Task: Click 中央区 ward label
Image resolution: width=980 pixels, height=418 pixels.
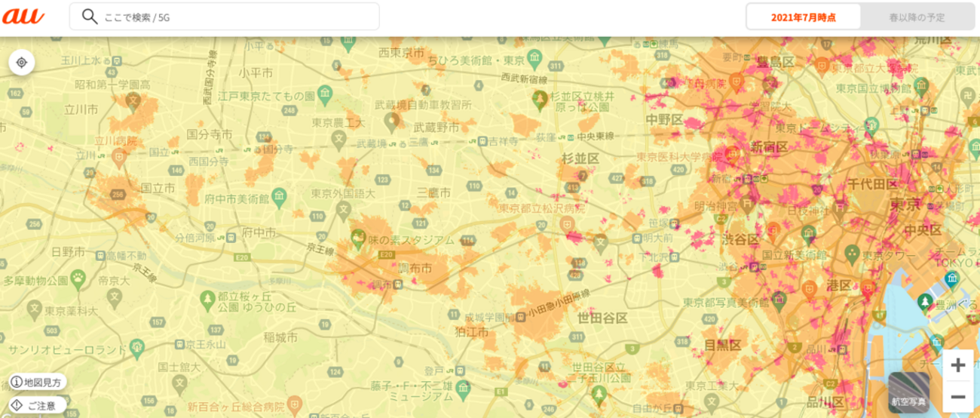Action: coord(923,229)
